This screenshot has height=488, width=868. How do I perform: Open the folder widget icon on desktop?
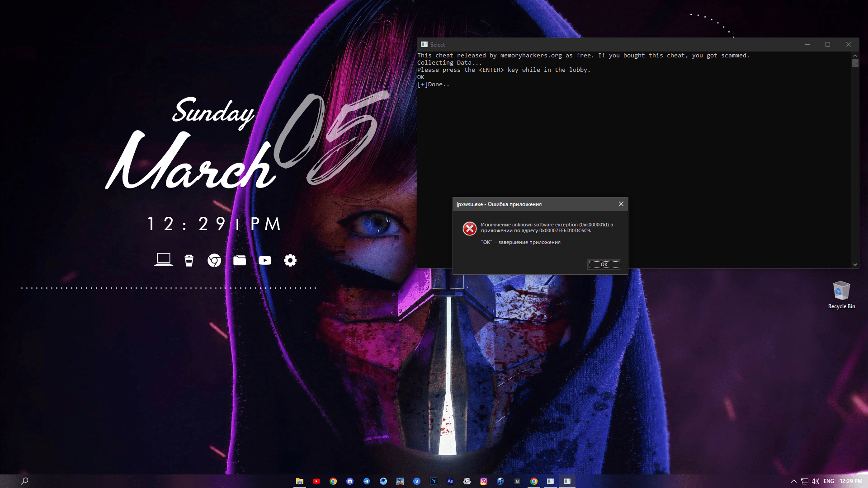[240, 260]
